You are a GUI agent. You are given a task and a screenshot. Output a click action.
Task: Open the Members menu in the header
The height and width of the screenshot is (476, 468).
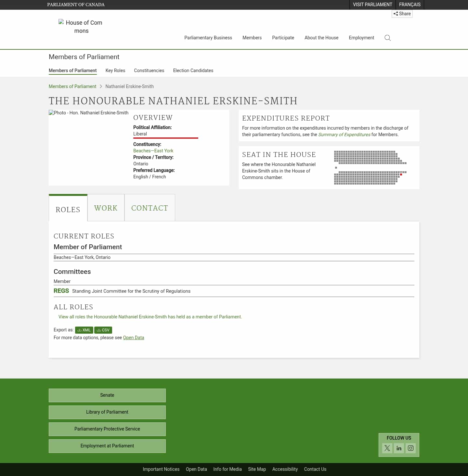pos(252,38)
